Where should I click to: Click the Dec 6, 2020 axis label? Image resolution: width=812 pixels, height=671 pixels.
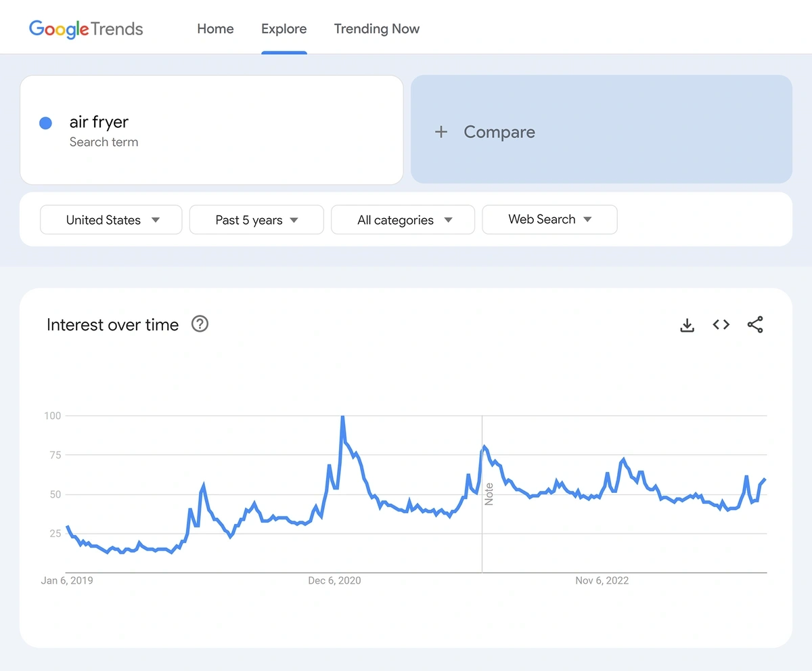tap(334, 580)
